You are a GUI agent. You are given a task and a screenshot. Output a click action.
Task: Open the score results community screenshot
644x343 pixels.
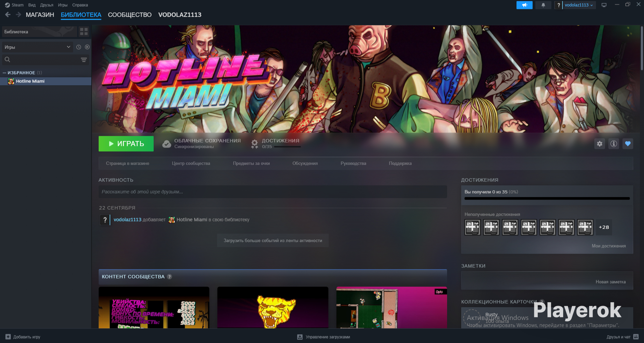click(154, 308)
